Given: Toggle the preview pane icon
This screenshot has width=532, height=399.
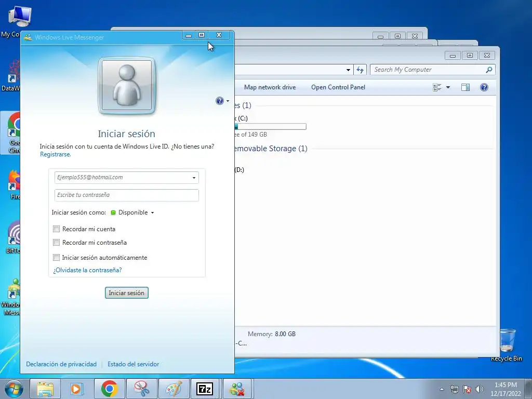Looking at the screenshot, I should point(465,87).
